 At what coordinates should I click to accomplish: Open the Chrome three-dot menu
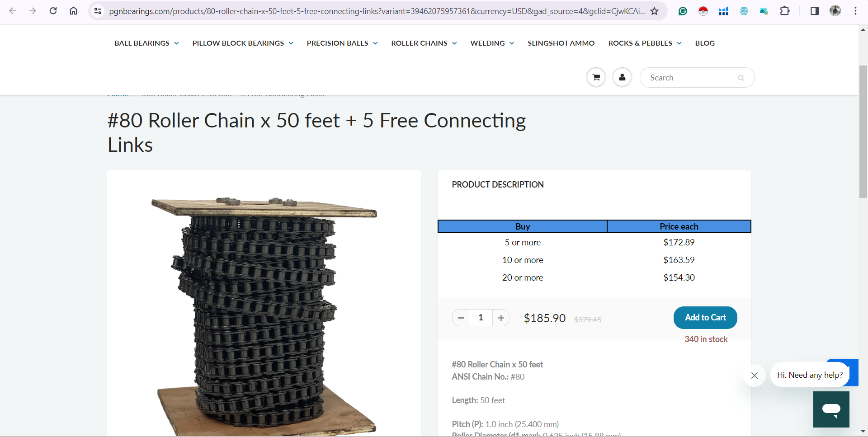click(x=855, y=11)
